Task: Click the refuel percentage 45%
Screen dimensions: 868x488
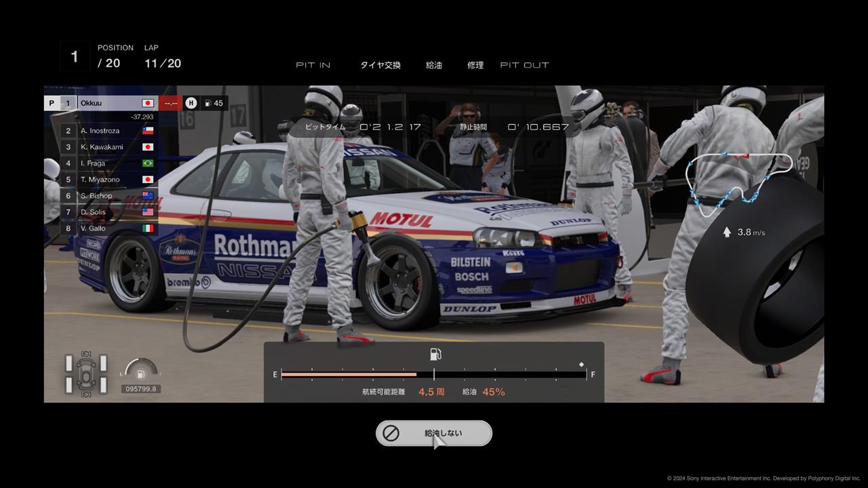Action: tap(494, 392)
